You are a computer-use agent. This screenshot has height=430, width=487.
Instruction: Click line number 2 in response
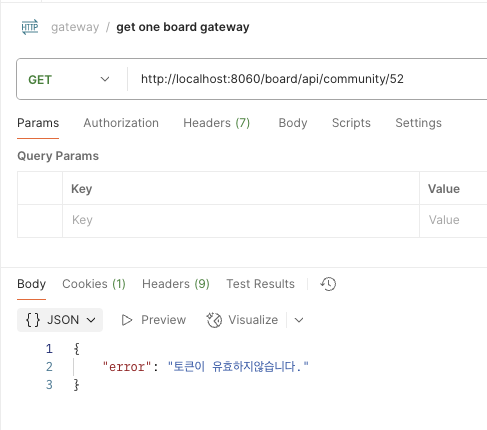pos(49,367)
